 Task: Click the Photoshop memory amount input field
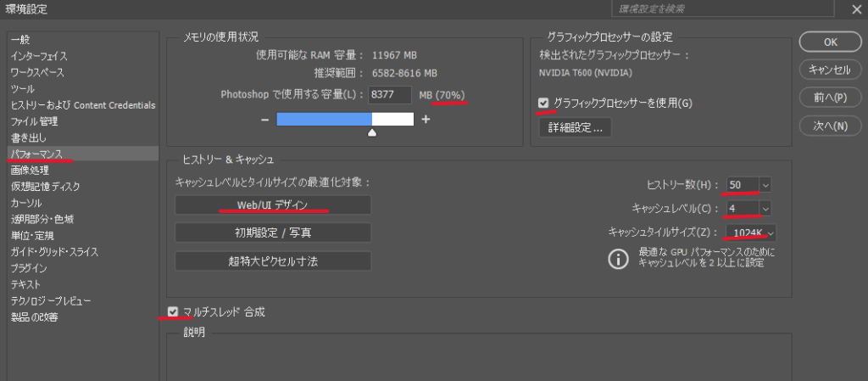(390, 95)
